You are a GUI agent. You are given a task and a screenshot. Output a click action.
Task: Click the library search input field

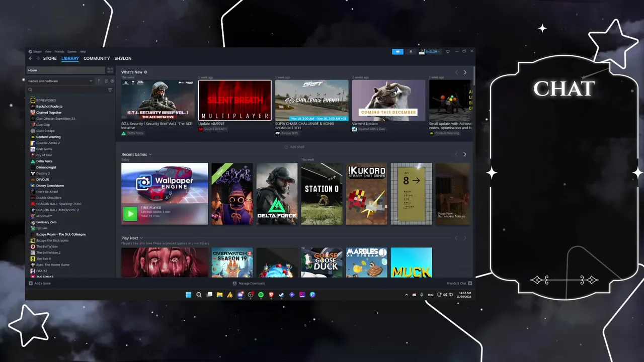click(69, 90)
